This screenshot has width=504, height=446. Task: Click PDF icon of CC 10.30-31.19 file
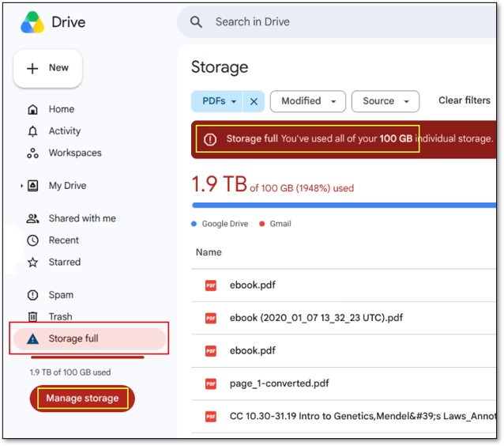pyautogui.click(x=211, y=417)
